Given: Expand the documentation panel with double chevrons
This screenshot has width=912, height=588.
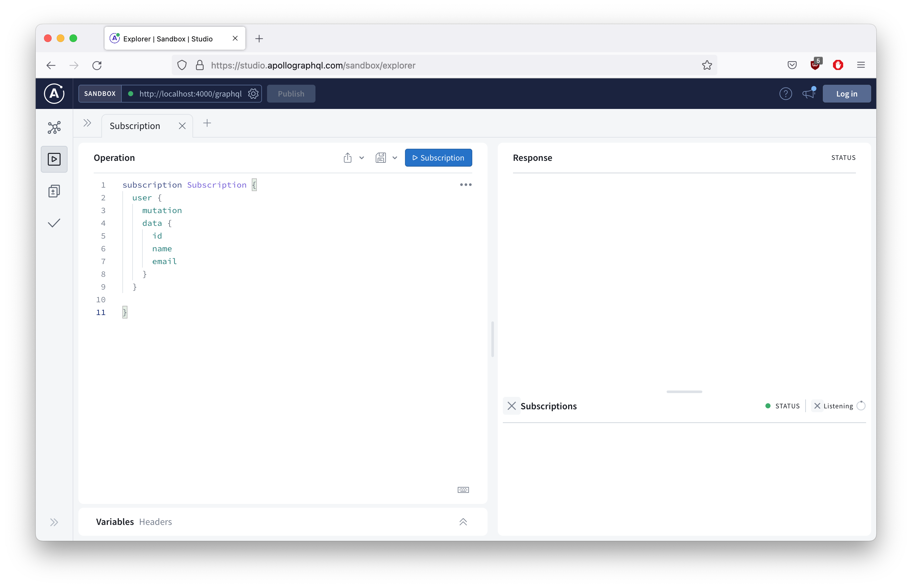Looking at the screenshot, I should click(87, 123).
